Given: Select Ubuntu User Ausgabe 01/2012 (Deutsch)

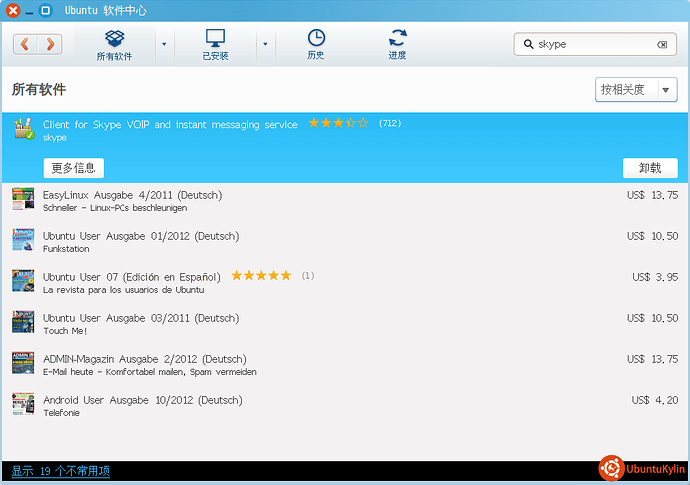Looking at the screenshot, I should 141,236.
